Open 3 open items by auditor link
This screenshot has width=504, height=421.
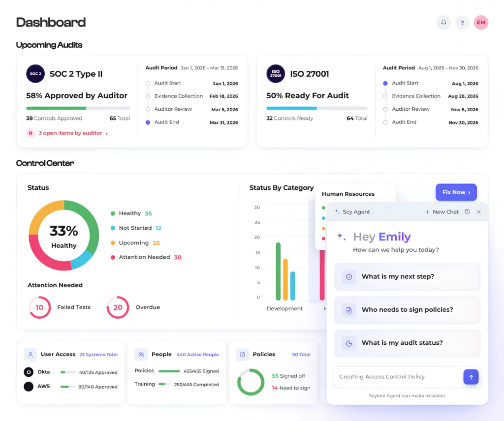click(x=73, y=133)
